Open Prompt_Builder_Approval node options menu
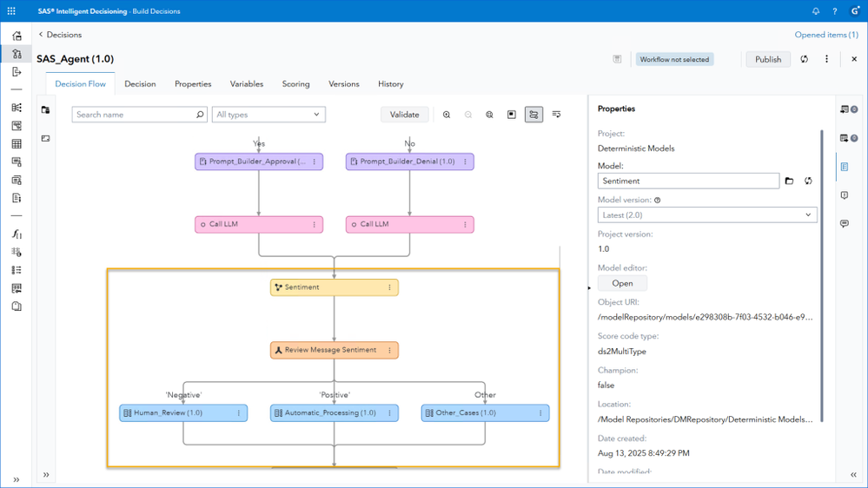The image size is (868, 488). [315, 162]
